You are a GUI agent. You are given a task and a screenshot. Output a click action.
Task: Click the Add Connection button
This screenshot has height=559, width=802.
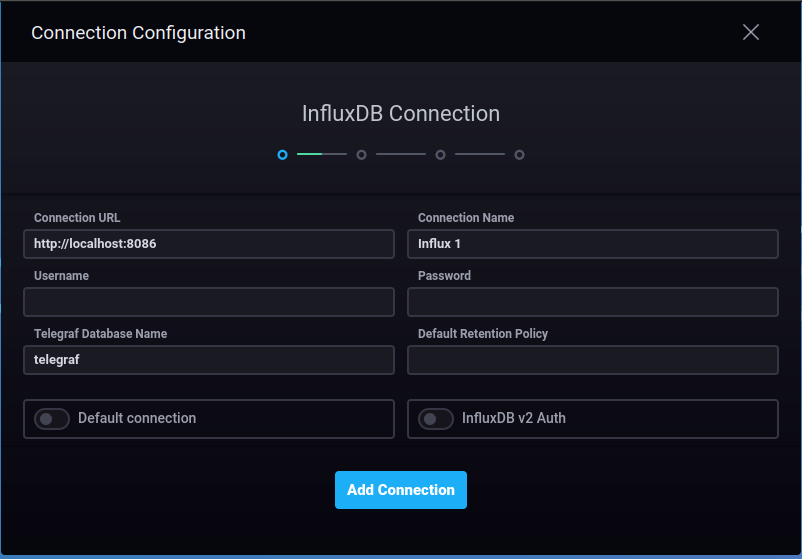(401, 490)
